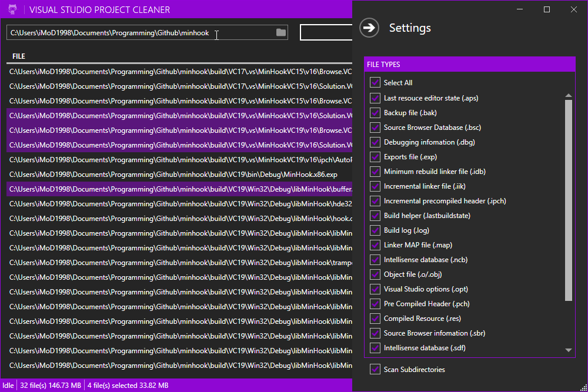Deselect VC19 MinHookVC19 v16 Solution row
The image size is (588, 392).
(x=179, y=145)
